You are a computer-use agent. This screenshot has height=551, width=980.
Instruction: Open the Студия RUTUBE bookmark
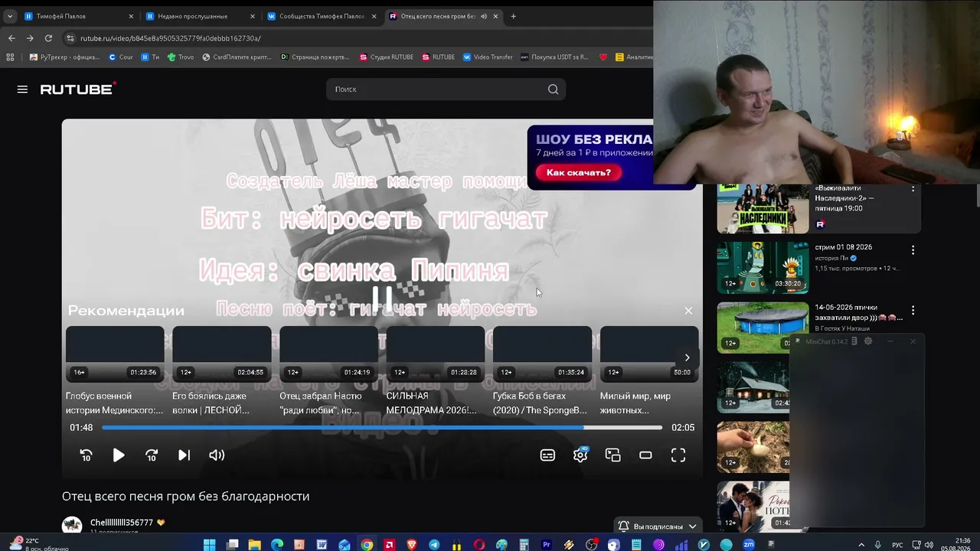tap(385, 57)
